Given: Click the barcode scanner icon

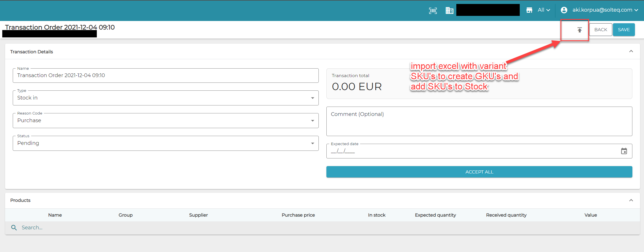Looking at the screenshot, I should pos(433,11).
